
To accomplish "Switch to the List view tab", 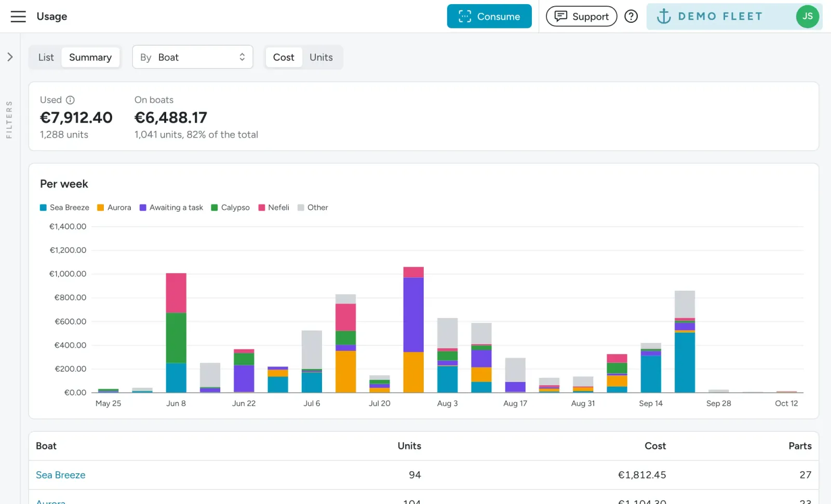I will point(46,57).
